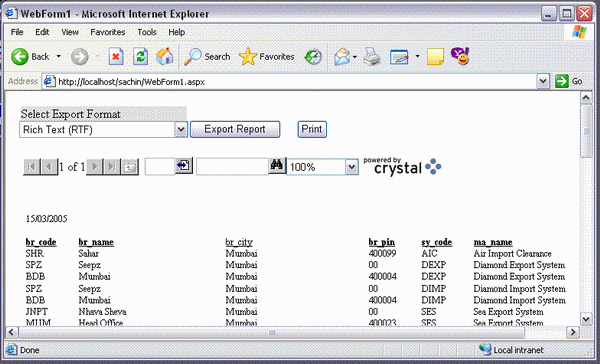The height and width of the screenshot is (364, 600).
Task: Click the Forward navigation arrow icon
Action: 80,57
